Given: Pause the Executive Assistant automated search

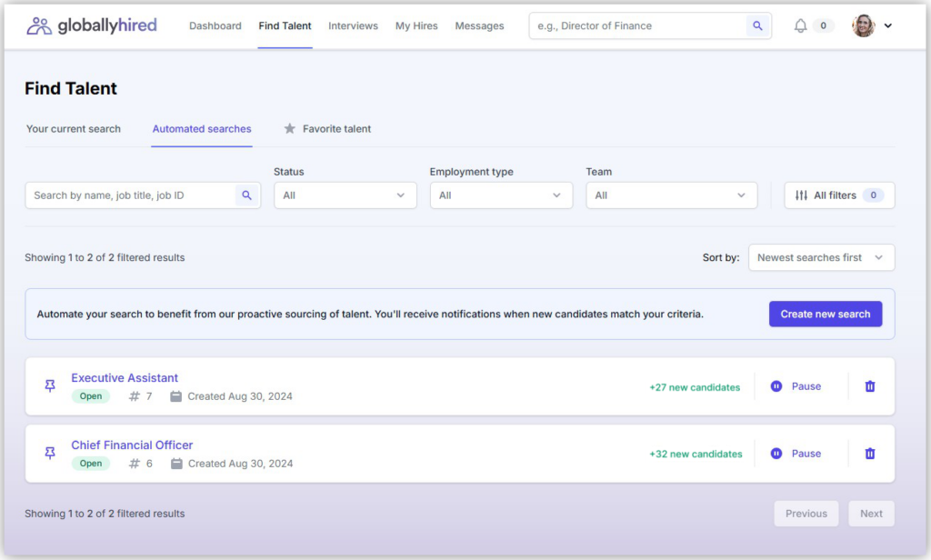Looking at the screenshot, I should 796,385.
